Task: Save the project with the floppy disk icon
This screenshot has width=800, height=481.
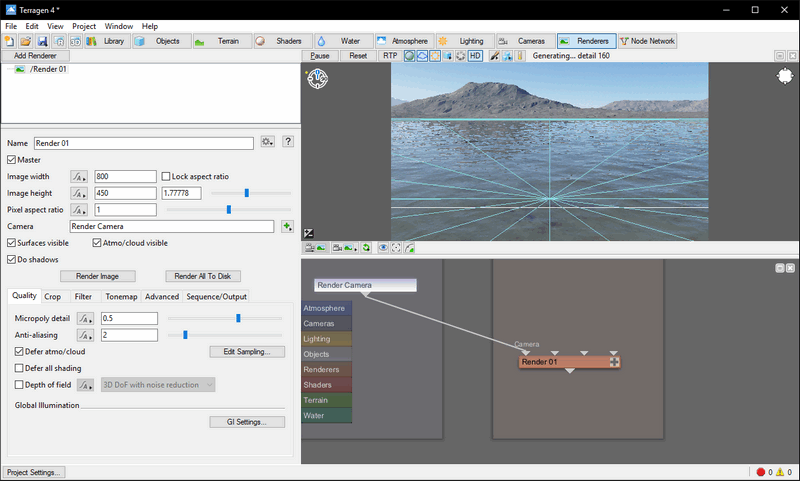Action: 42,41
